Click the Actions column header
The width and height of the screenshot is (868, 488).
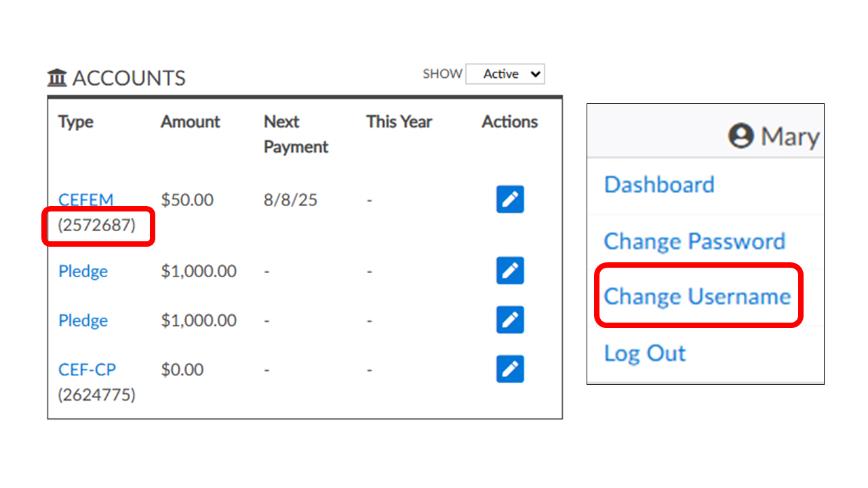pyautogui.click(x=510, y=122)
